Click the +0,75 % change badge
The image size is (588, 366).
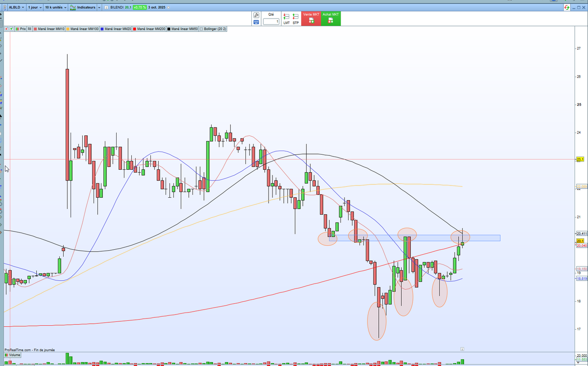[x=140, y=7]
